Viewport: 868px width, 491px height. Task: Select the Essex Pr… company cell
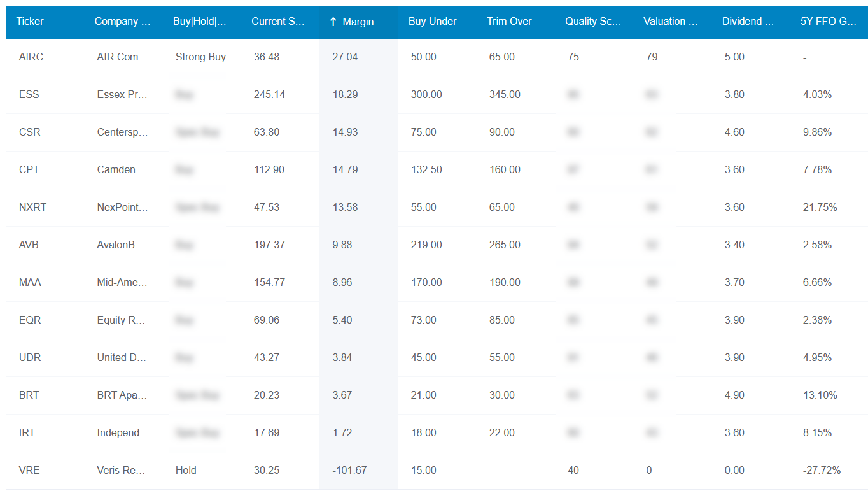point(123,95)
